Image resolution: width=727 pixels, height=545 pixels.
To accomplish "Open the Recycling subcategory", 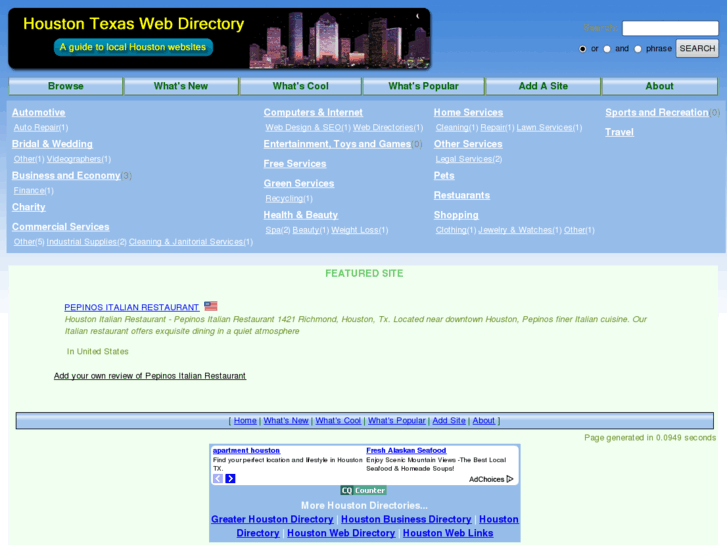I will click(x=284, y=199).
